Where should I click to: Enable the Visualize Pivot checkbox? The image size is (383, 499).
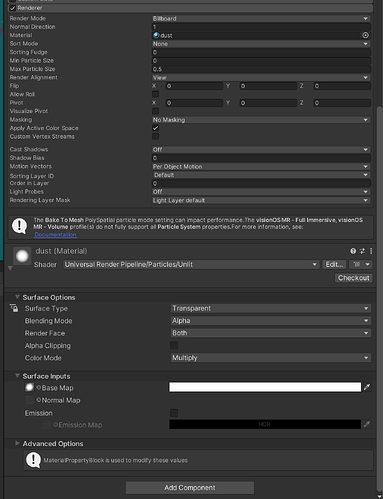pyautogui.click(x=155, y=111)
